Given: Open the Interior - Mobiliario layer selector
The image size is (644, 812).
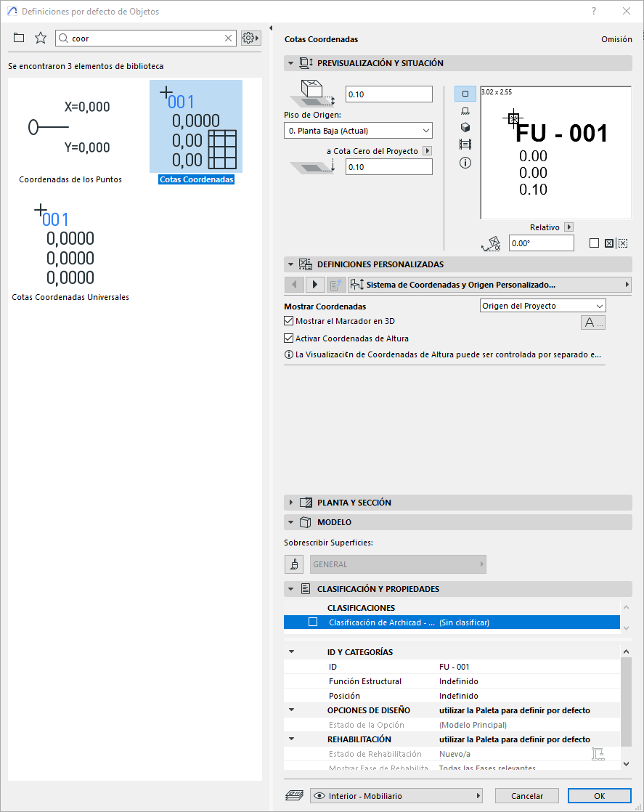Looking at the screenshot, I should (396, 796).
